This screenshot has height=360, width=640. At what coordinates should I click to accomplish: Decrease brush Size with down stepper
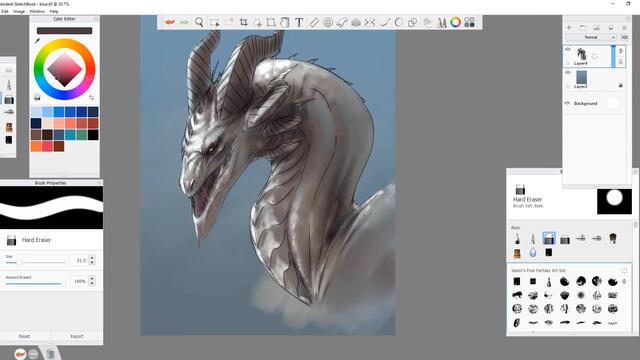[92, 262]
